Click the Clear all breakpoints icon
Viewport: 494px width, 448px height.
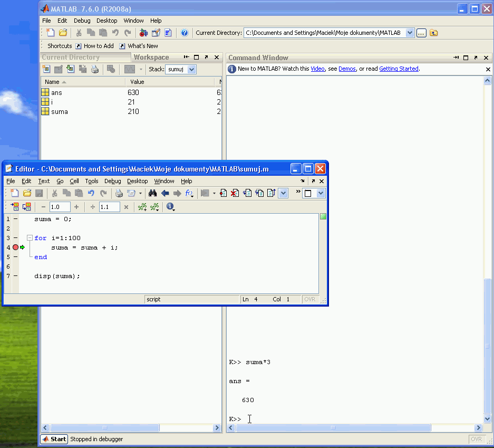pyautogui.click(x=235, y=193)
